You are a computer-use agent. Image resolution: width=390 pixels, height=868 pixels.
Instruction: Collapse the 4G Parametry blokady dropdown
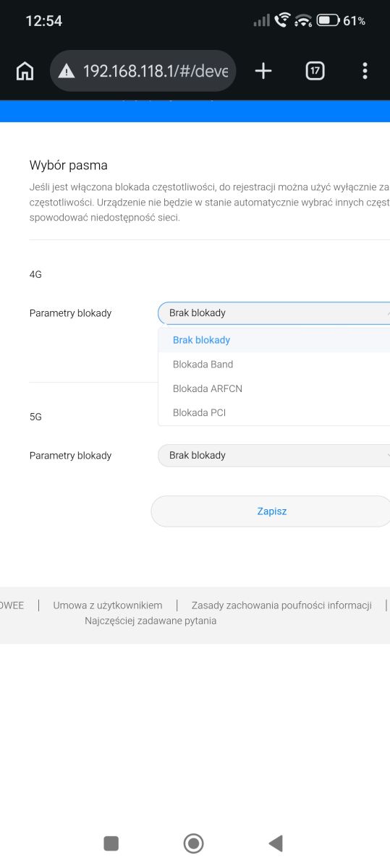274,313
